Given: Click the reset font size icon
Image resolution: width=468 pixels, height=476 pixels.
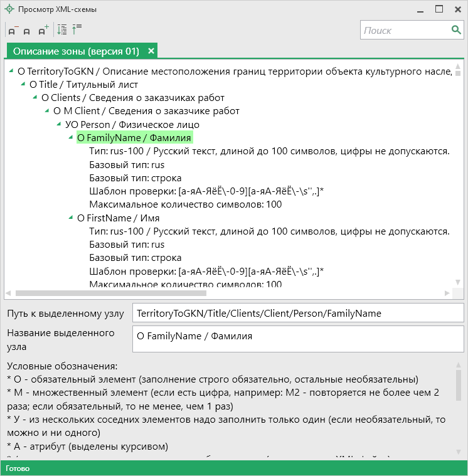Looking at the screenshot, I should [x=27, y=31].
